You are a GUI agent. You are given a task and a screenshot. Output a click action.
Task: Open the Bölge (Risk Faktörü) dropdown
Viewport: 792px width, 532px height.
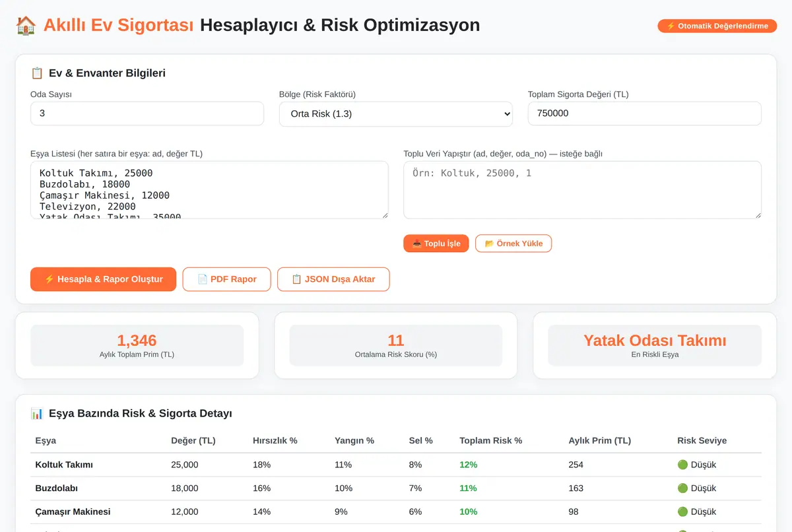(x=396, y=114)
